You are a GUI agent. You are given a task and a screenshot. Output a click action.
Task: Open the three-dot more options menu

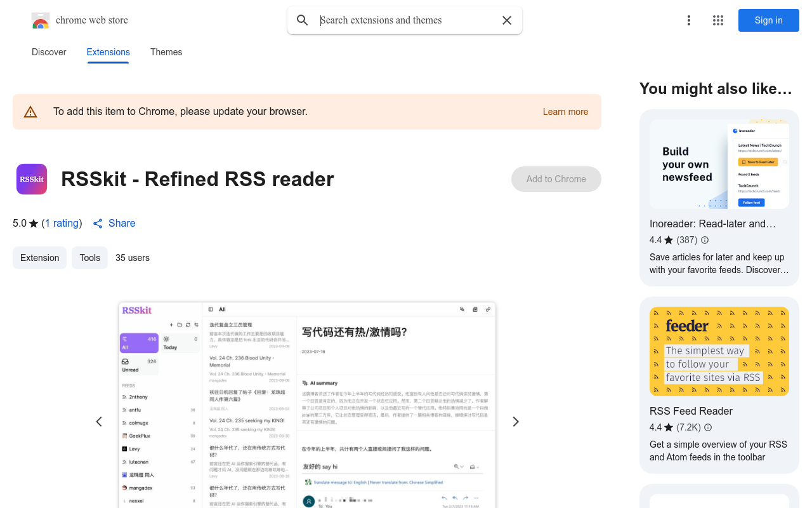tap(689, 20)
